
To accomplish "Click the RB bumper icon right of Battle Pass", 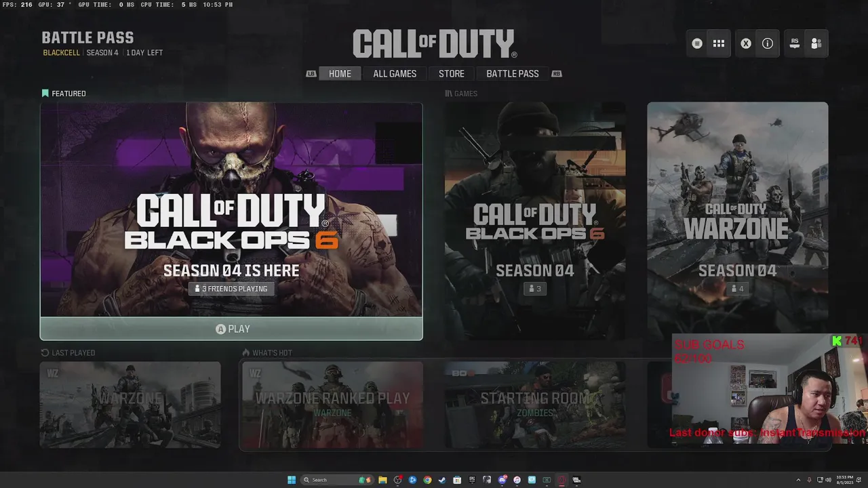I will coord(557,74).
